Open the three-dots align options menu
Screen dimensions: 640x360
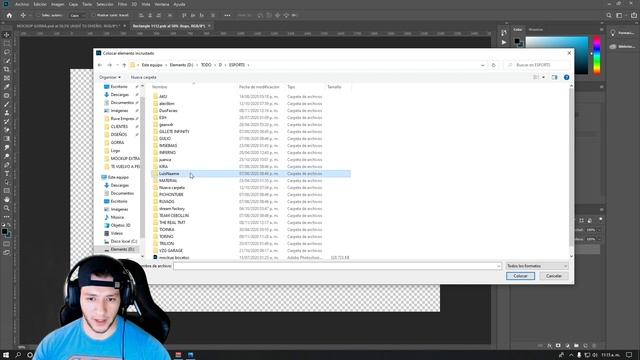[x=227, y=15]
